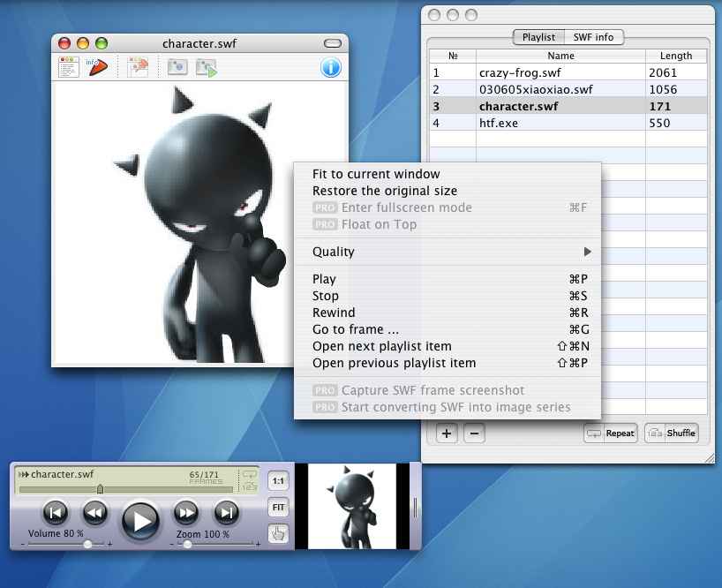Skip to next playlist item button

[226, 512]
